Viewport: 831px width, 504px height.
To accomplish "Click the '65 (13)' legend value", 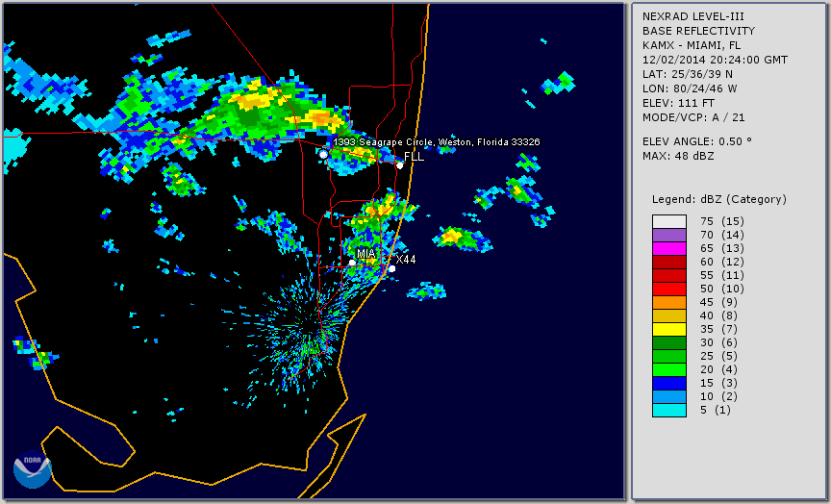I will coord(721,248).
